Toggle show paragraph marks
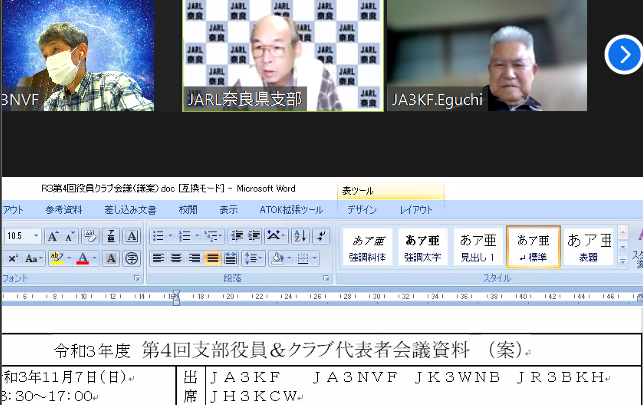 point(321,236)
